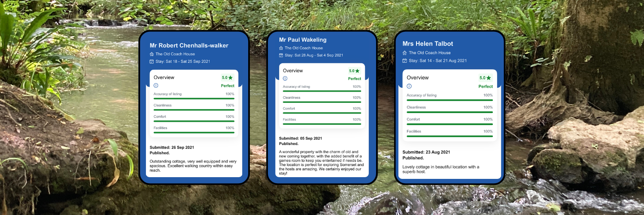644x215 pixels.
Task: Click Robert's Submitted: 26 Sep 2021 text
Action: pyautogui.click(x=172, y=147)
